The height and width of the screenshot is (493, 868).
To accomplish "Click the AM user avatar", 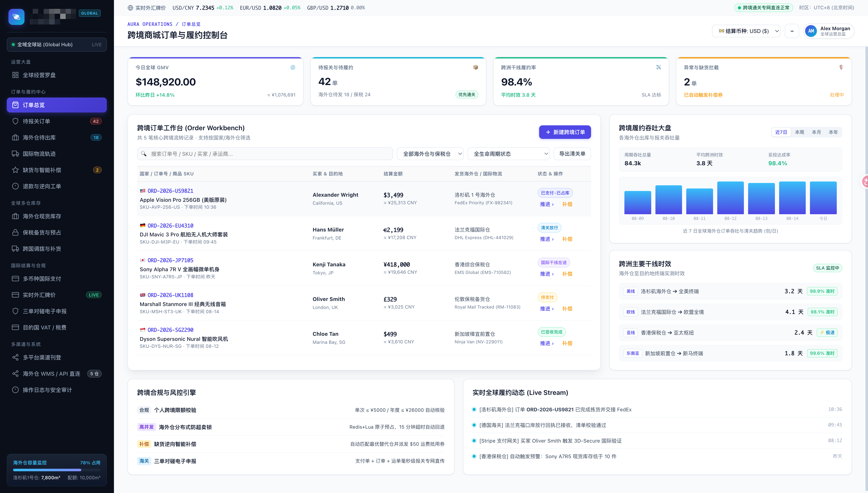I will click(x=811, y=31).
